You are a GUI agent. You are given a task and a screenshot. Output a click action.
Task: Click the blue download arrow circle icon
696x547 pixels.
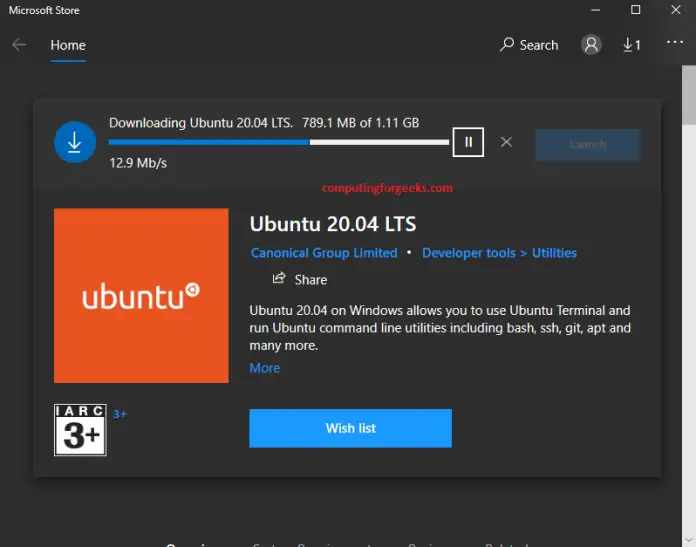tap(75, 143)
